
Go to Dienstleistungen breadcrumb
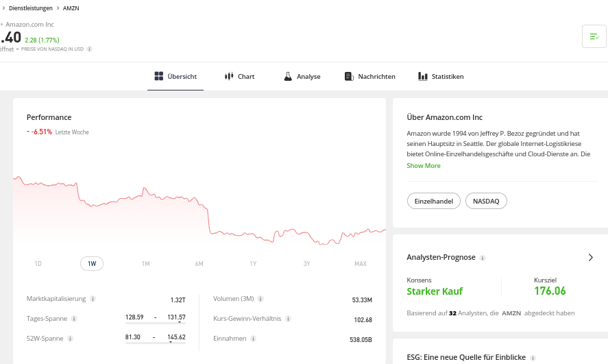click(31, 8)
